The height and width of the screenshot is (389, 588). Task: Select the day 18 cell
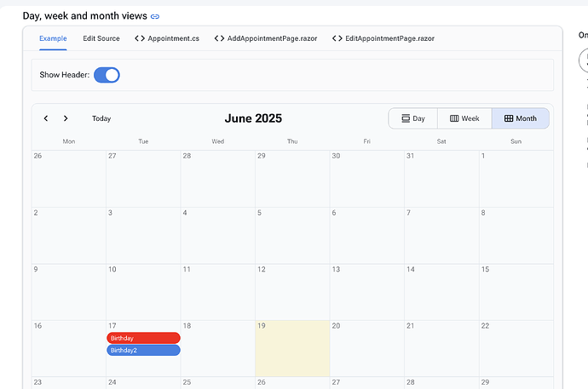tap(218, 348)
